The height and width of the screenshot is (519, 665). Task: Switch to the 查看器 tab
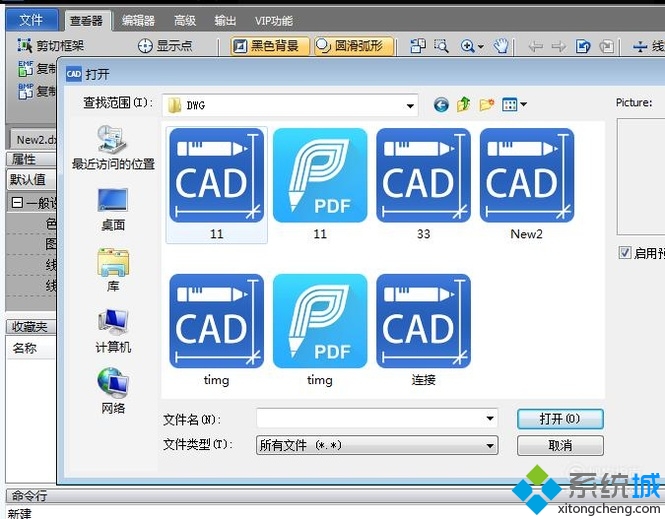click(x=87, y=21)
